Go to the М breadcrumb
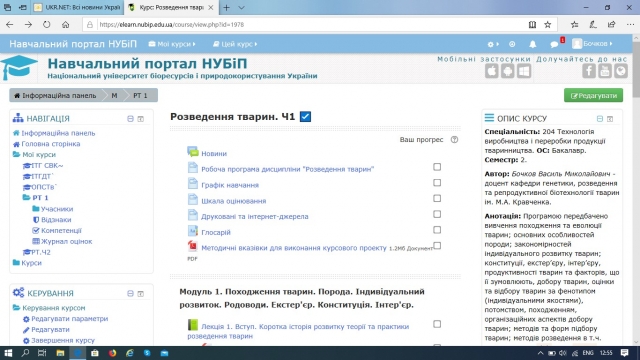Viewport: 640px width, 360px height. (x=114, y=96)
